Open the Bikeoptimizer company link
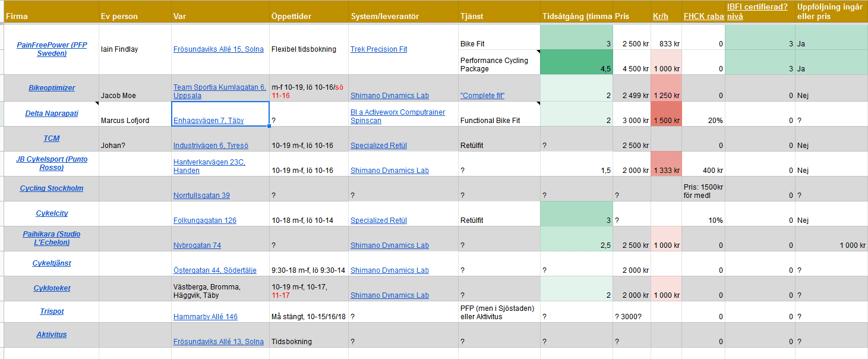This screenshot has height=359, width=868. [x=52, y=88]
